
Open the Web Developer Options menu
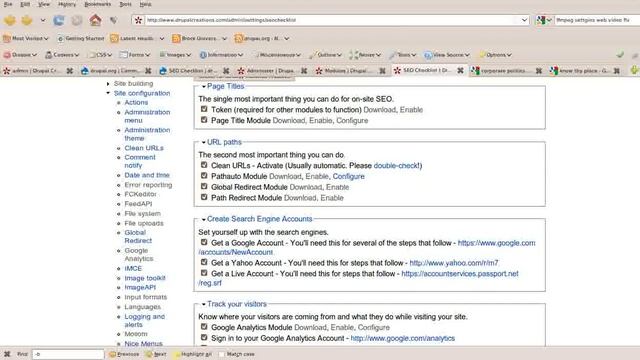point(496,55)
